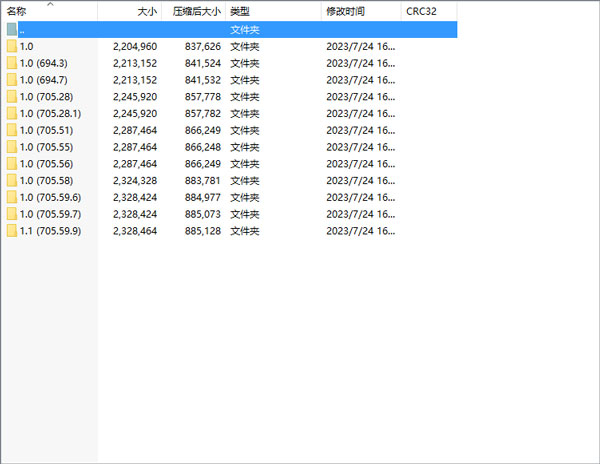This screenshot has width=600, height=464.
Task: Click the folder icon of the first 1.0 entry
Action: pos(12,47)
